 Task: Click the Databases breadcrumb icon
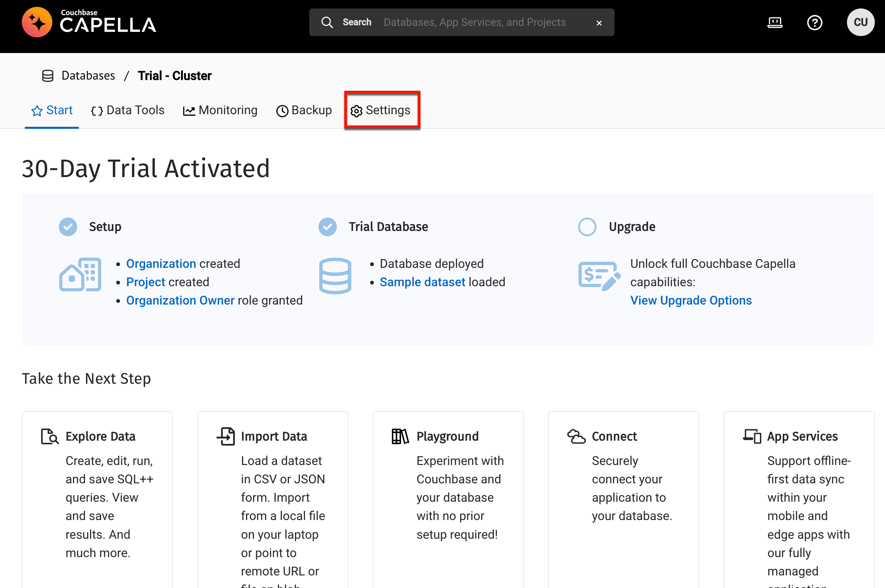pos(48,76)
